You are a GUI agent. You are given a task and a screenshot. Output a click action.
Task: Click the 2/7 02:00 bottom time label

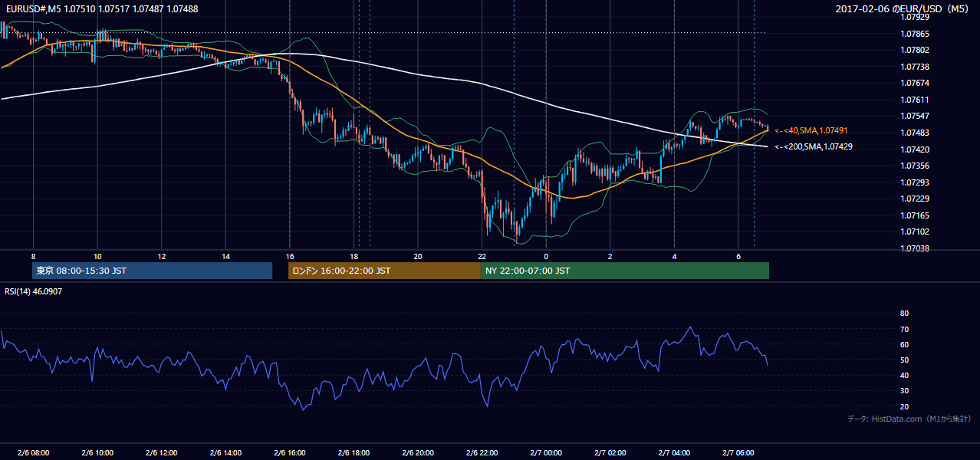(610, 453)
